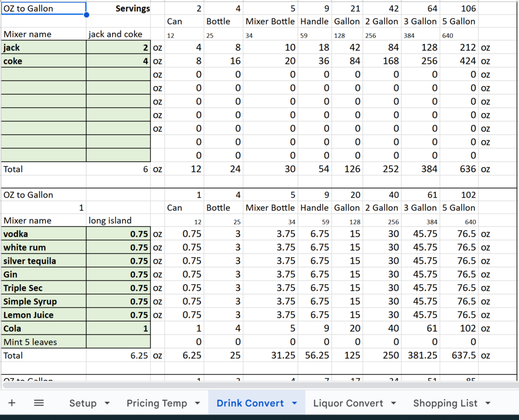519x420 pixels.
Task: Open the Shopping List sheet tab
Action: tap(445, 403)
